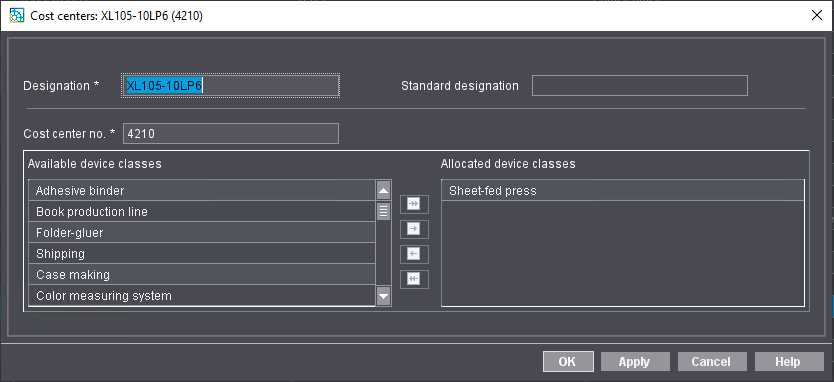Open Help for cost centers
The width and height of the screenshot is (834, 382).
coord(789,362)
